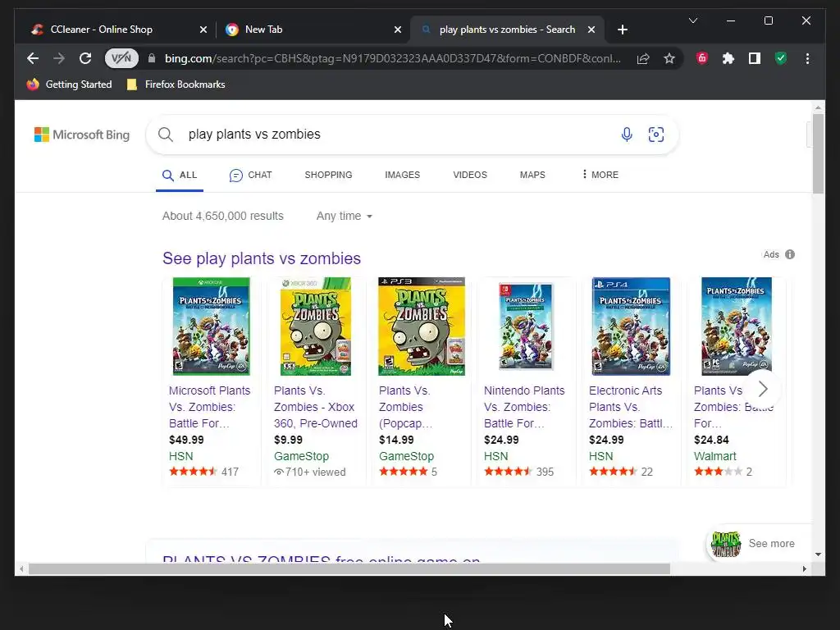Open the red shield extension icon
The image size is (840, 630).
[x=702, y=58]
